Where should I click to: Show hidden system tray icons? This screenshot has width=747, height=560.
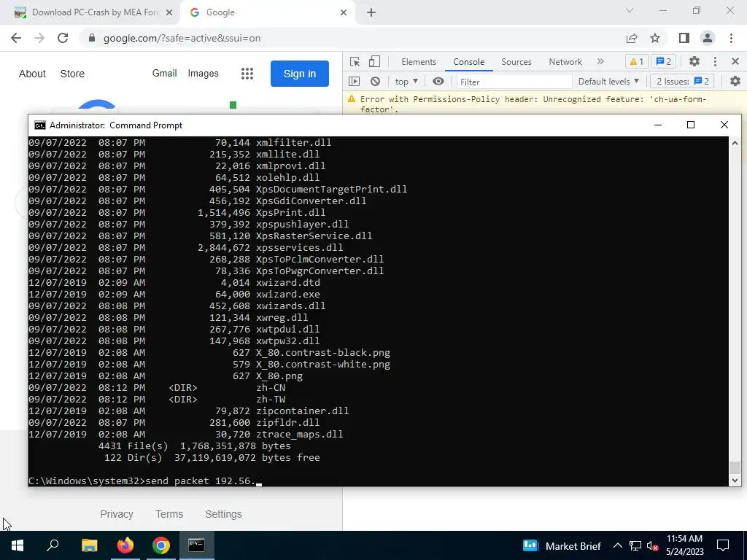point(617,545)
